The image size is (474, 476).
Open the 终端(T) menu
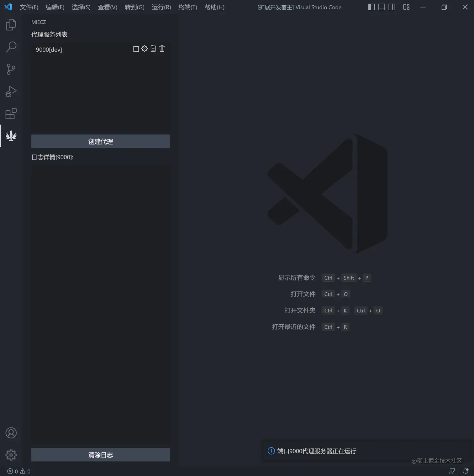point(188,7)
